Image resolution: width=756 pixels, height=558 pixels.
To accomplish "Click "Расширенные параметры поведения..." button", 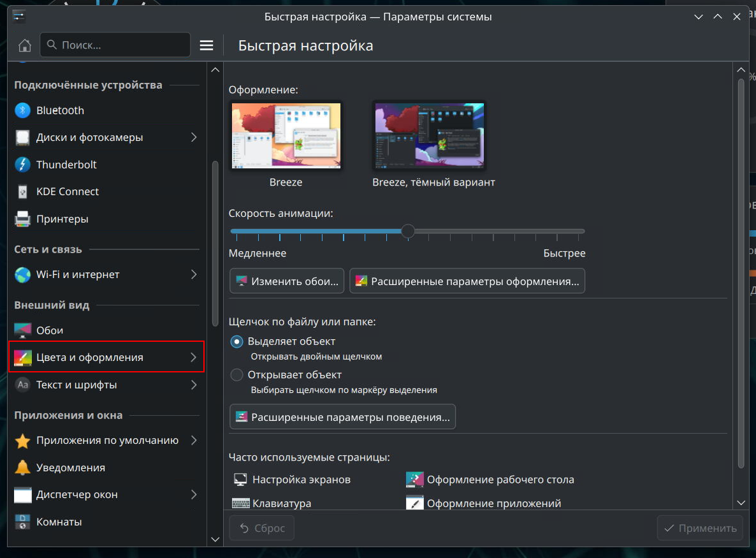I will click(x=342, y=417).
